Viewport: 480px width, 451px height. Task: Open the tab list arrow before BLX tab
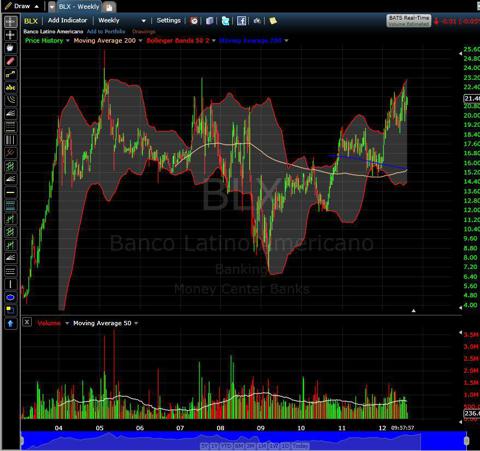(52, 7)
